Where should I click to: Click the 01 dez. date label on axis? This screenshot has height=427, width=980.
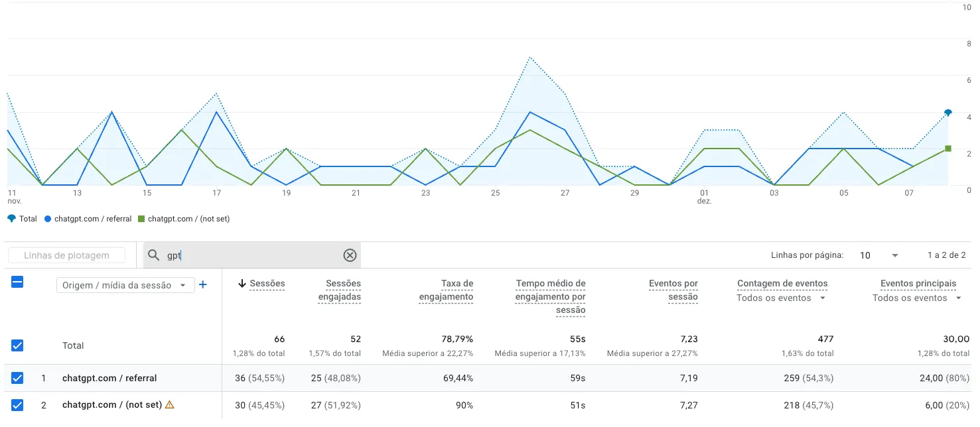coord(704,197)
